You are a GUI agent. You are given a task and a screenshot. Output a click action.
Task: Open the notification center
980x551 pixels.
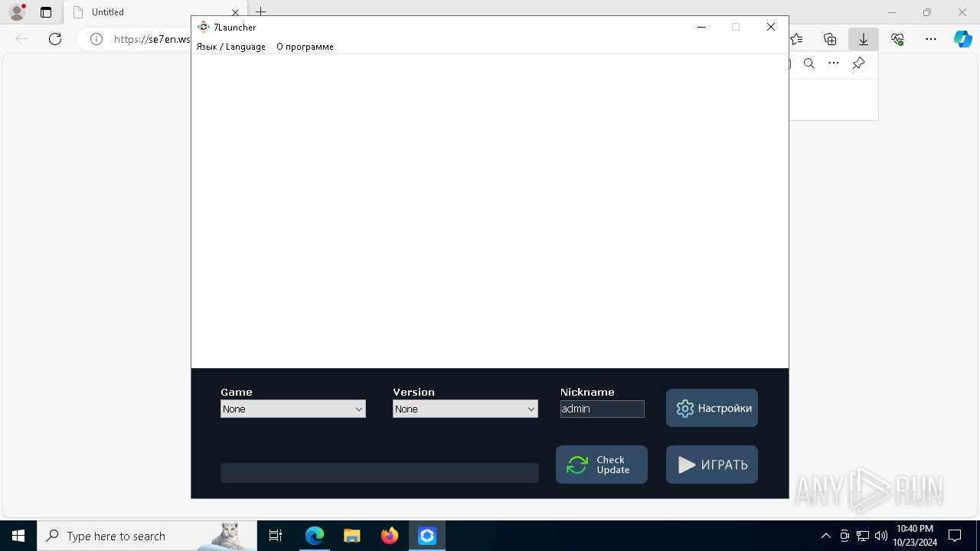coord(955,536)
